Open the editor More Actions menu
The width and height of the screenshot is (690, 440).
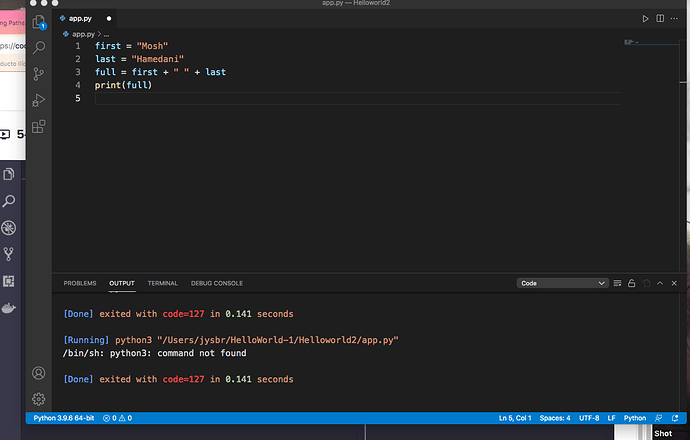[x=674, y=18]
